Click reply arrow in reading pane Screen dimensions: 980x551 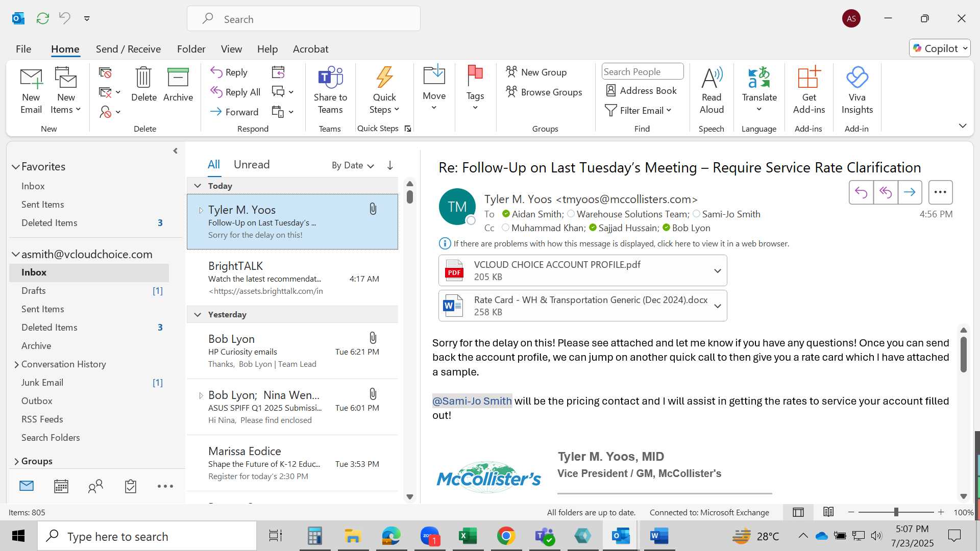(861, 192)
